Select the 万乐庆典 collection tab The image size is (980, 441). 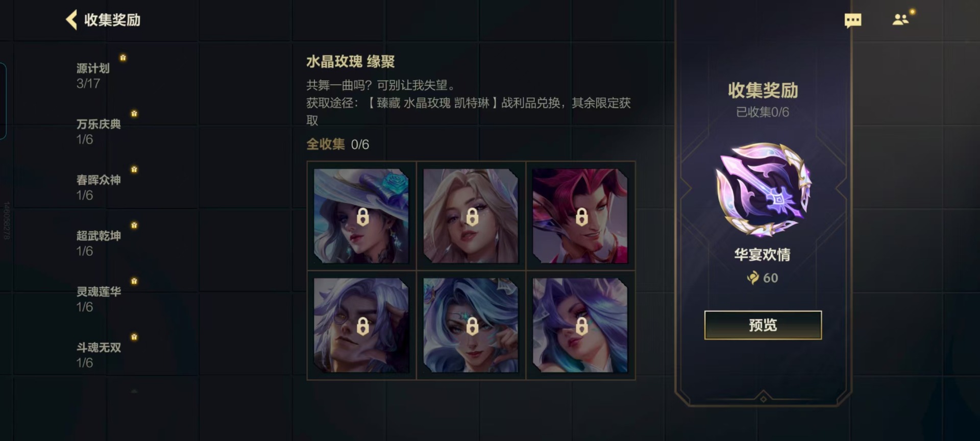click(x=99, y=131)
